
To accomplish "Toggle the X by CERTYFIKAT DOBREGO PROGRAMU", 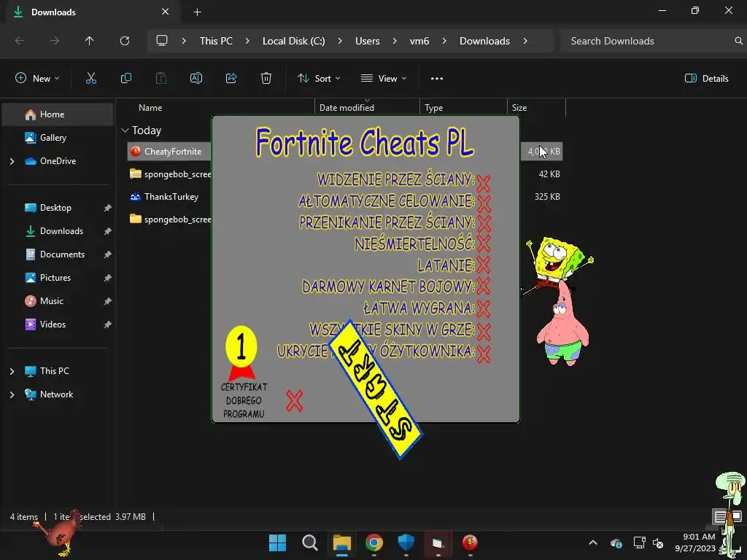I will 295,401.
